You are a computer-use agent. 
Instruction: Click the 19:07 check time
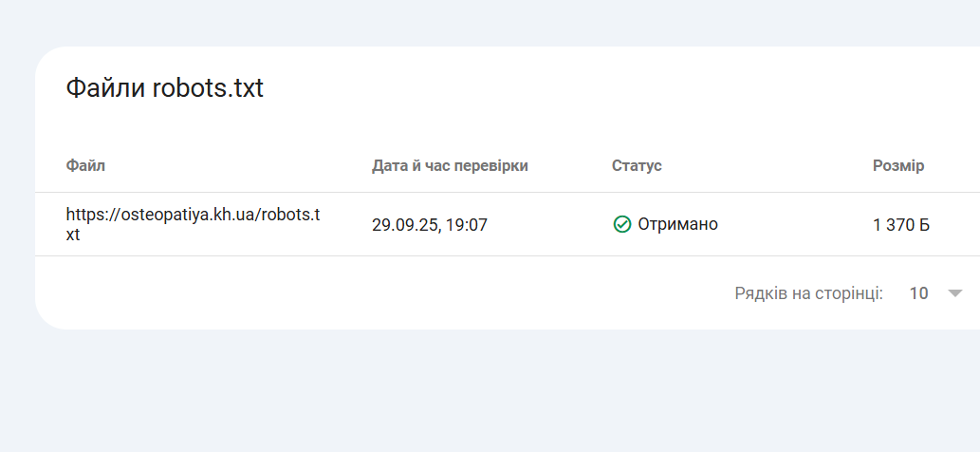(x=467, y=225)
